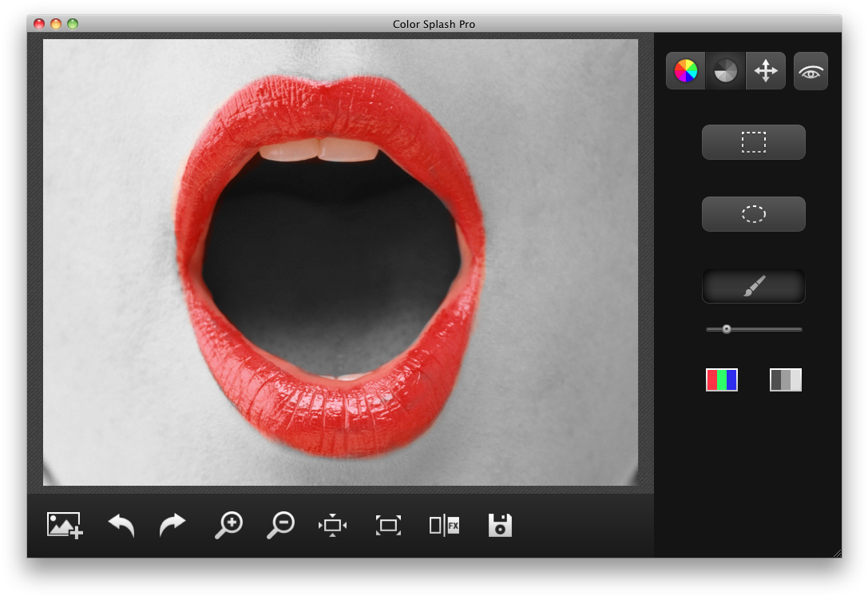Undo the last edit
Screen dimensions: 868x596
120,525
